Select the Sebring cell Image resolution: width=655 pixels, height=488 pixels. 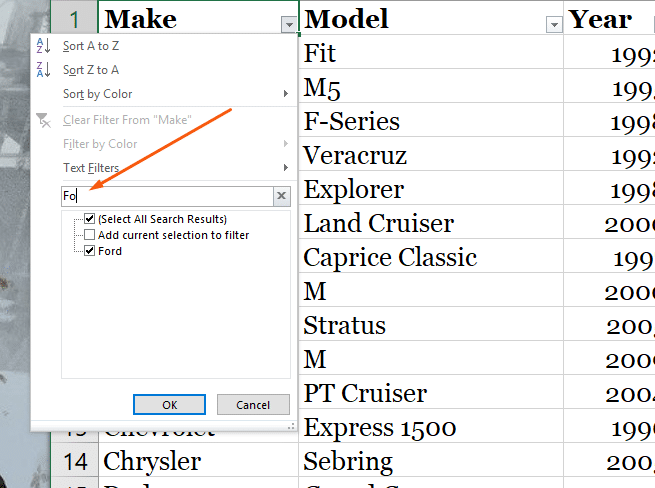click(x=431, y=461)
